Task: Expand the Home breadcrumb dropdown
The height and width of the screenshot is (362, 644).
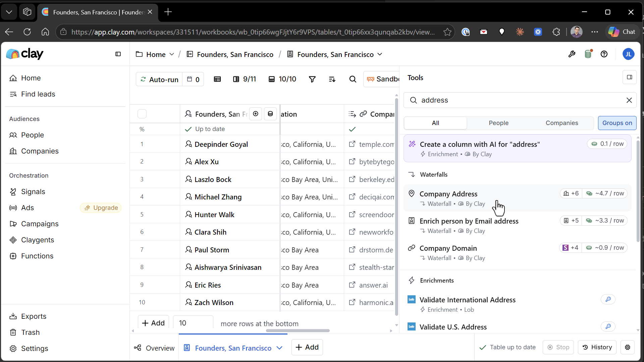Action: point(172,54)
